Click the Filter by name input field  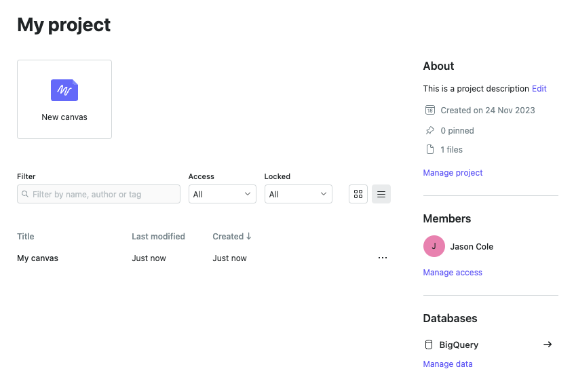click(x=102, y=194)
